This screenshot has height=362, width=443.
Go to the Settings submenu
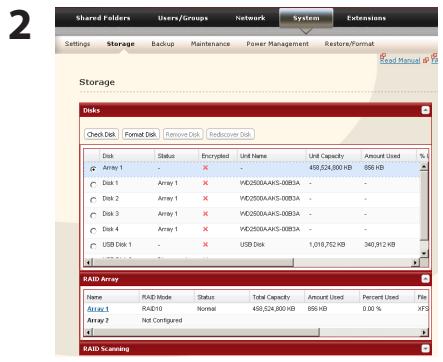pos(77,44)
